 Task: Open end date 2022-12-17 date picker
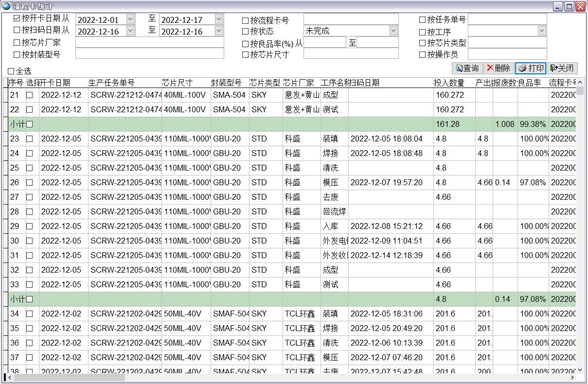click(219, 19)
